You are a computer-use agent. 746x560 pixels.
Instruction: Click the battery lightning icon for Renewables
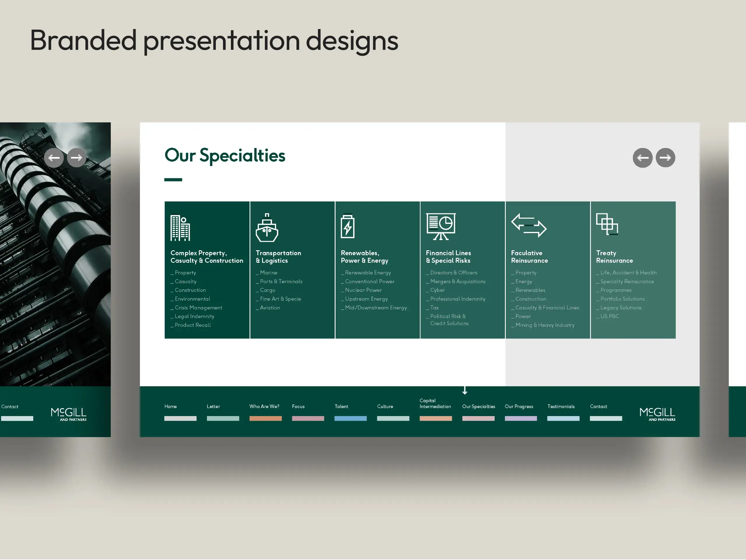coord(348,226)
